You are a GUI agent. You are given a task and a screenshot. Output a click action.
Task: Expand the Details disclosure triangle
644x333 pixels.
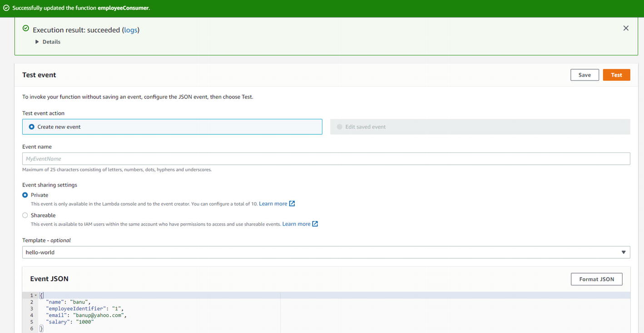click(x=37, y=42)
